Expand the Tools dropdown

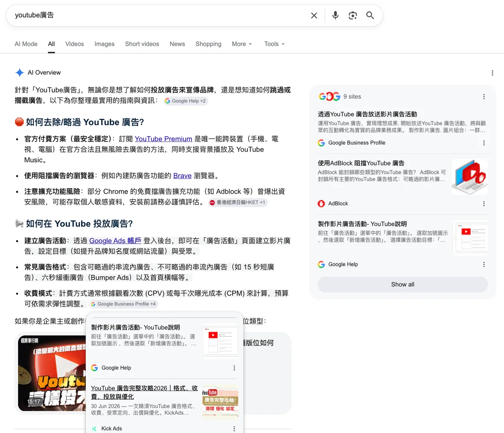tap(274, 44)
